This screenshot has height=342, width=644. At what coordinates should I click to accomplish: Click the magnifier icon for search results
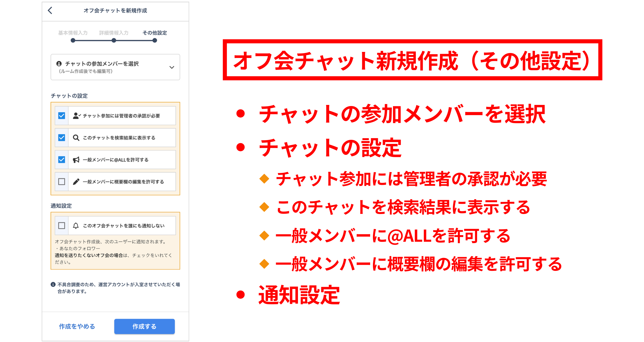(x=76, y=138)
